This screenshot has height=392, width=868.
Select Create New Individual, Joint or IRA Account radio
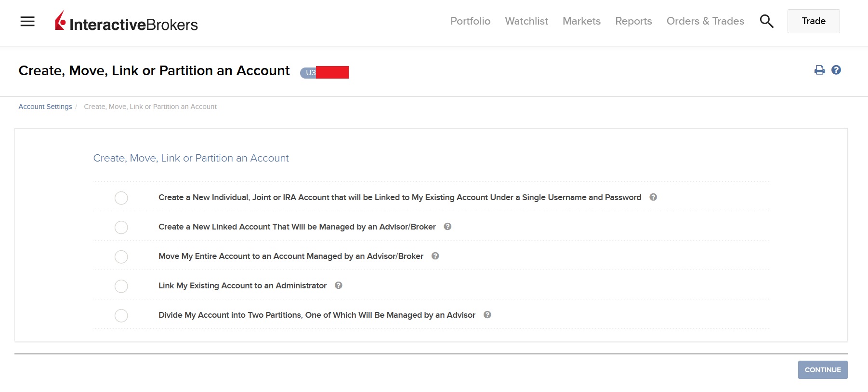pos(121,198)
